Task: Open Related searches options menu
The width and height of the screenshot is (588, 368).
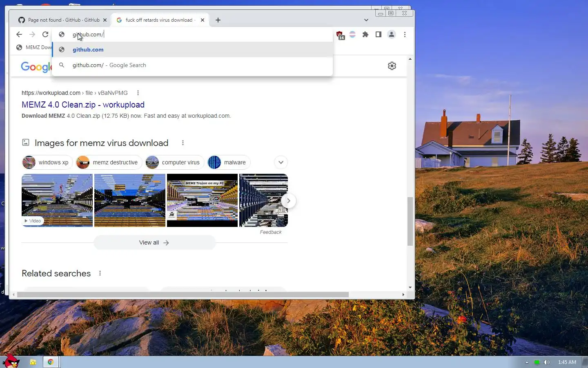Action: pos(100,273)
